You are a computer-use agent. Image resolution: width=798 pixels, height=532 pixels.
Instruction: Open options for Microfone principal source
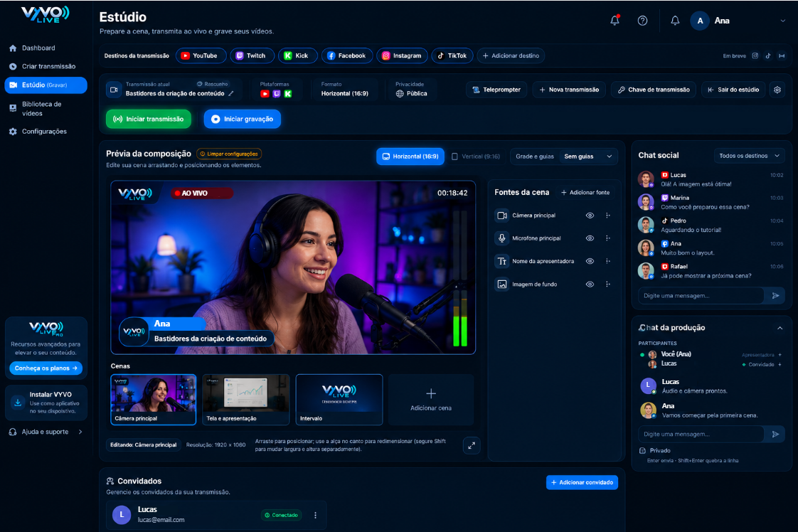point(607,238)
